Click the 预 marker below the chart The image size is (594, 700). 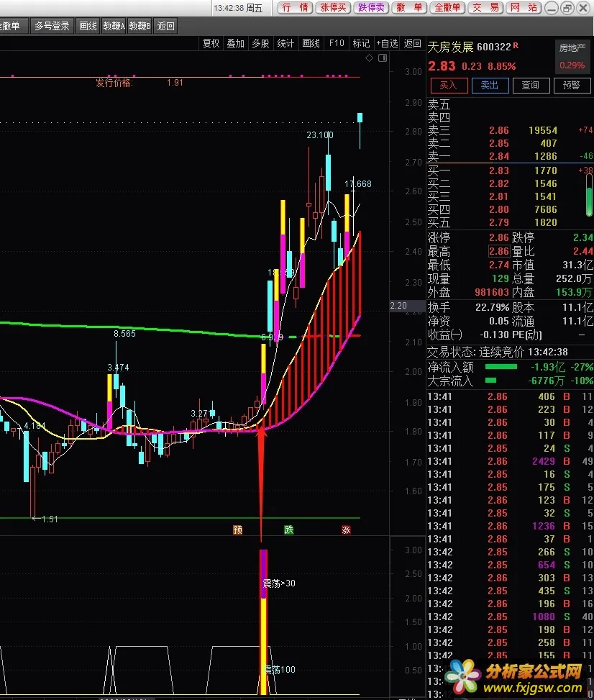pyautogui.click(x=238, y=530)
